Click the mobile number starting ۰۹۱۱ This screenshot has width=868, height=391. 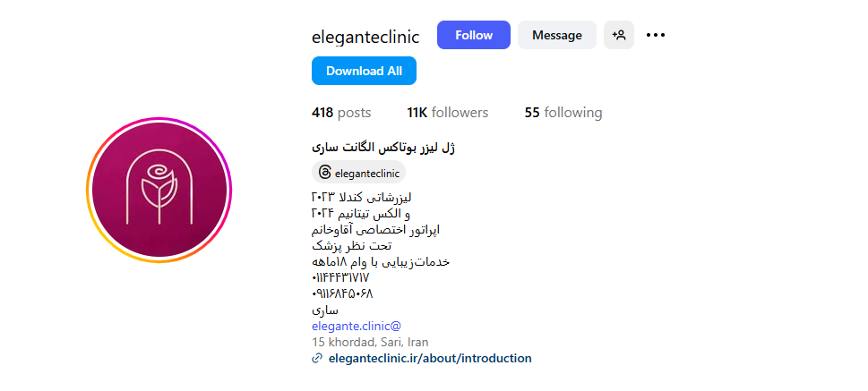point(342,293)
